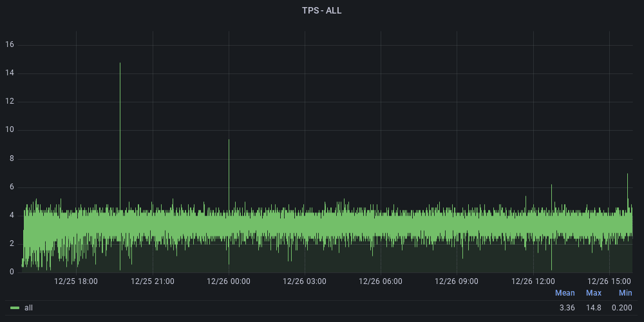Screen dimensions: 644x322
Task: Click the spike near 7 after 12/26 15:00
Action: click(x=627, y=175)
